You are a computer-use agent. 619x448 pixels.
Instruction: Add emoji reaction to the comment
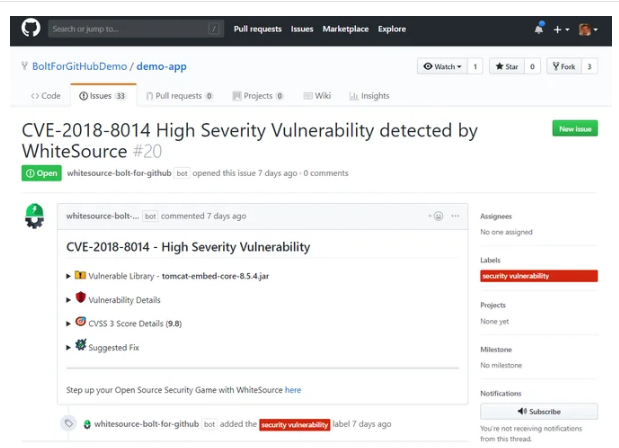click(x=436, y=216)
